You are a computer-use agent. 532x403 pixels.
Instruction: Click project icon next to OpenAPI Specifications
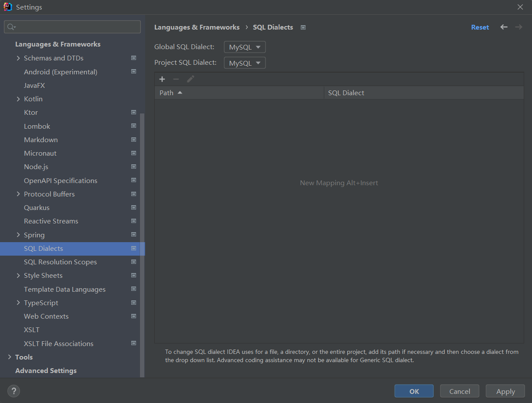pyautogui.click(x=134, y=180)
